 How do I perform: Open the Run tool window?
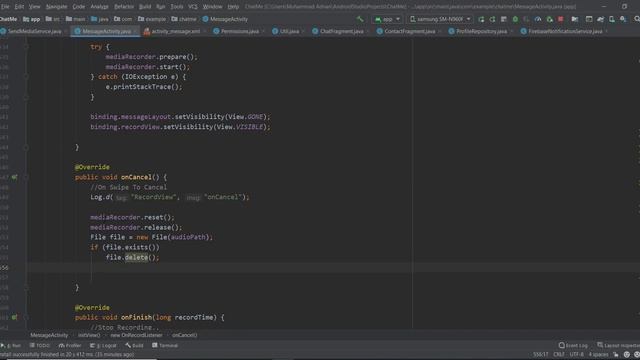click(11, 345)
